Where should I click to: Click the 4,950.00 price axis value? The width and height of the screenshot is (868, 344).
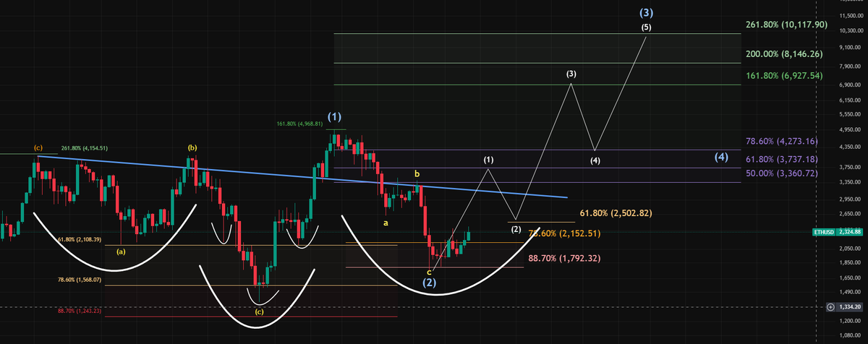851,129
